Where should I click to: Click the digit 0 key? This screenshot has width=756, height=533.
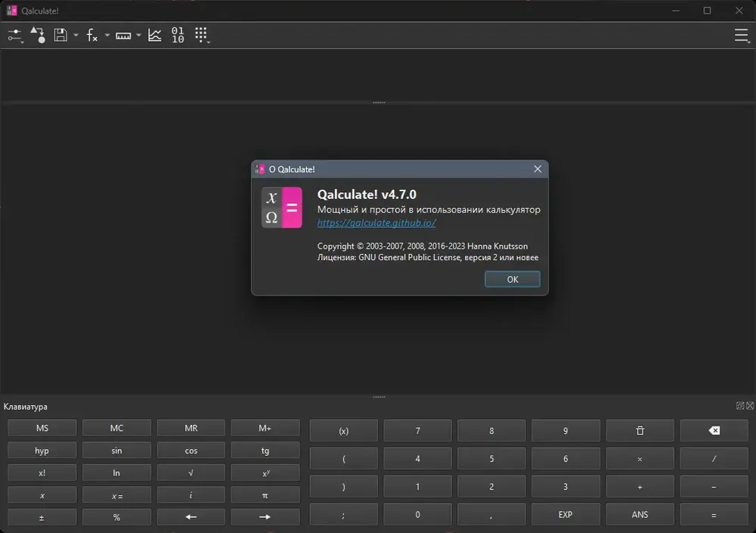coord(417,515)
